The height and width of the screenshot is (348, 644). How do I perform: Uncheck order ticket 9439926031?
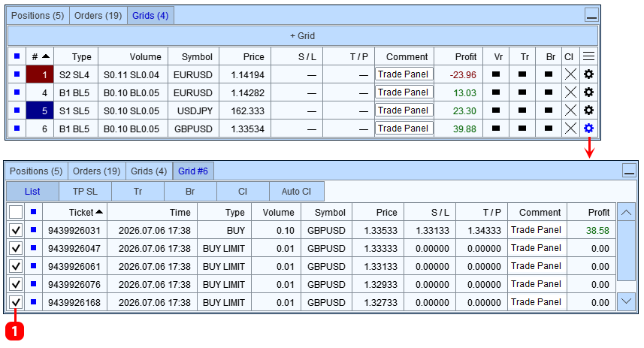[16, 230]
